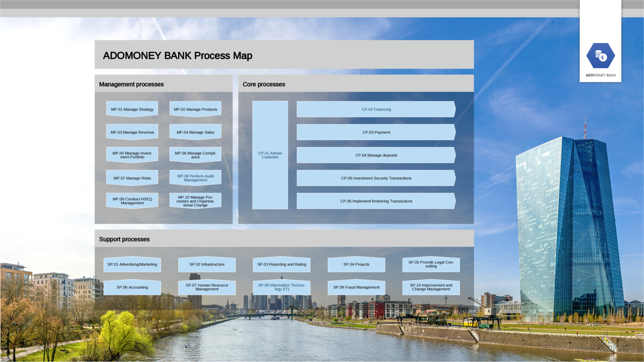
Task: Click the MP.01 Manage Strategy box
Action: point(132,109)
